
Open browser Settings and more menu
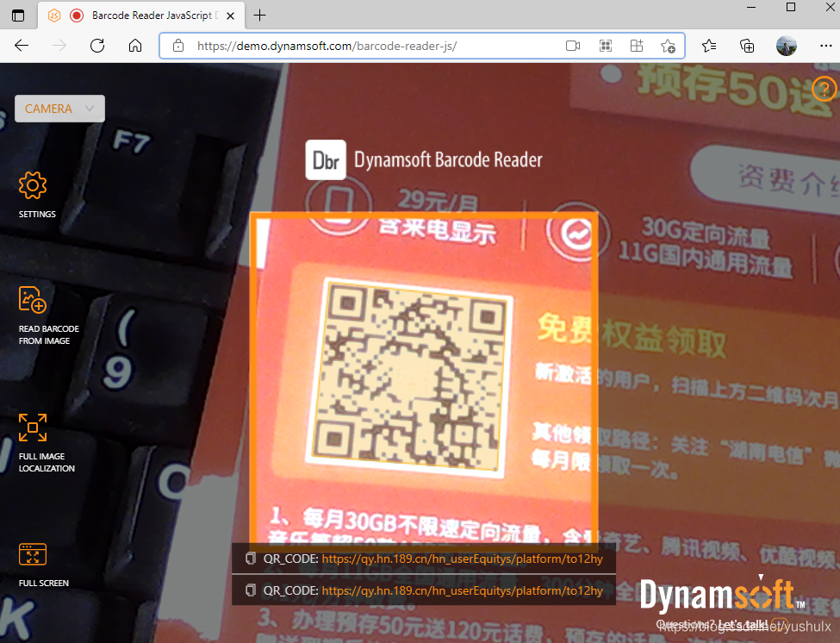[x=825, y=46]
